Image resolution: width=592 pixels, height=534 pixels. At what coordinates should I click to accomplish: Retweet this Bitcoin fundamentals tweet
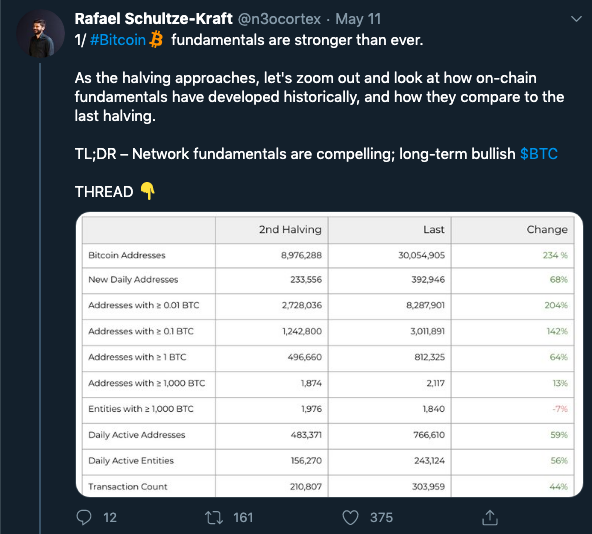tap(214, 517)
